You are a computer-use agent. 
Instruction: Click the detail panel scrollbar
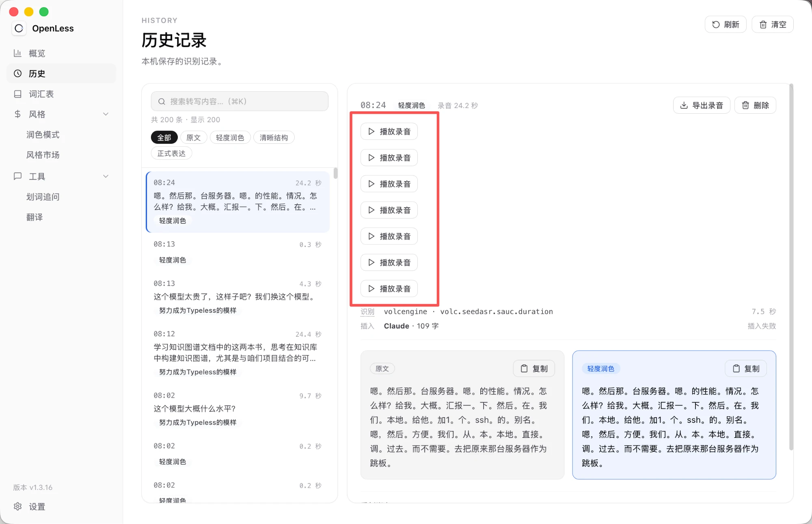pyautogui.click(x=791, y=267)
